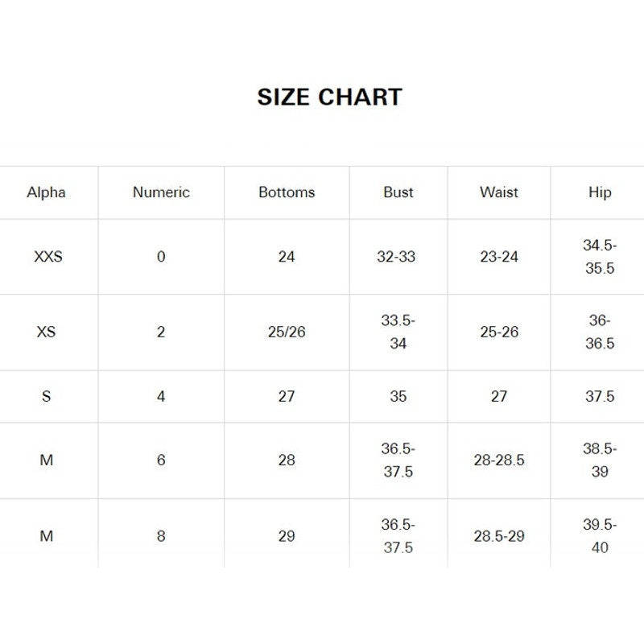This screenshot has height=644, width=644.
Task: Select the 28-28.5 waist measurement
Action: pos(499,460)
